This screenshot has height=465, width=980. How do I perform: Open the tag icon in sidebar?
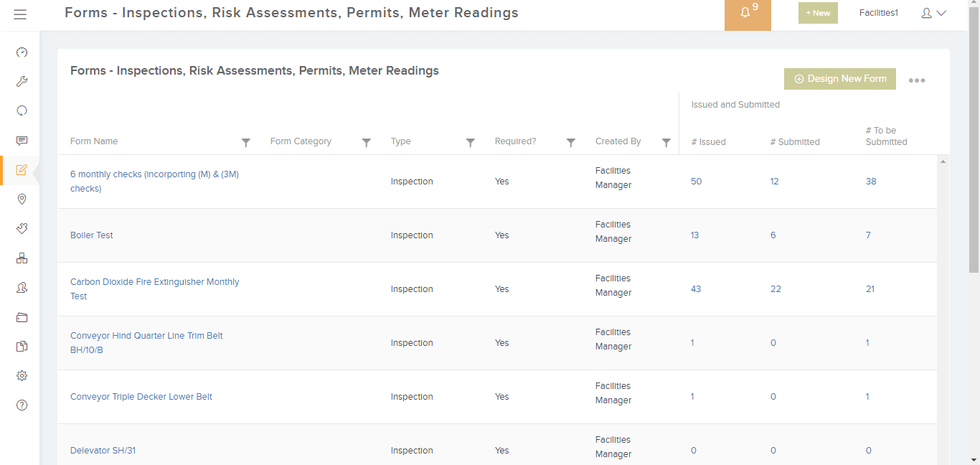coord(22,229)
